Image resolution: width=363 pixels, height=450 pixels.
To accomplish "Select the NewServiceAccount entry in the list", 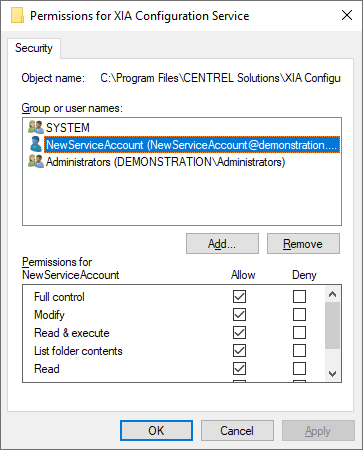I will (192, 145).
